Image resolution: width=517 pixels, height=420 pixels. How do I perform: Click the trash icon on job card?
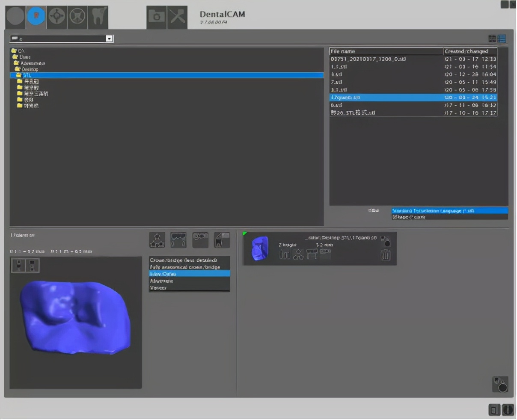point(386,255)
